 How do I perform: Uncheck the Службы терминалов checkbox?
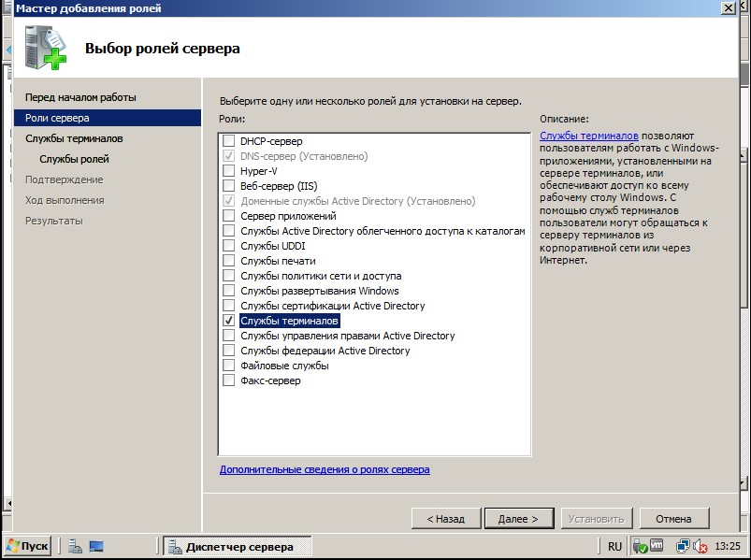[x=227, y=319]
